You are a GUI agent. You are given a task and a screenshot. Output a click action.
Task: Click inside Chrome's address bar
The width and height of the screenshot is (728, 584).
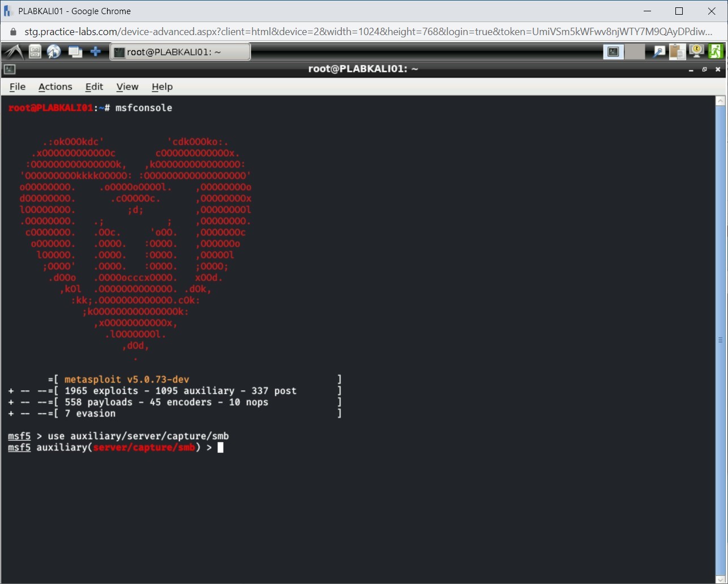(x=340, y=32)
